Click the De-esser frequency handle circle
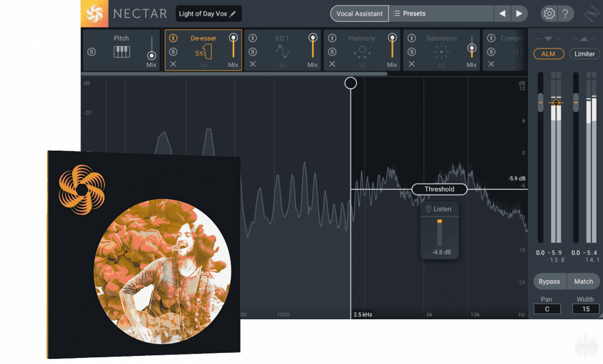The image size is (603, 364). 351,83
